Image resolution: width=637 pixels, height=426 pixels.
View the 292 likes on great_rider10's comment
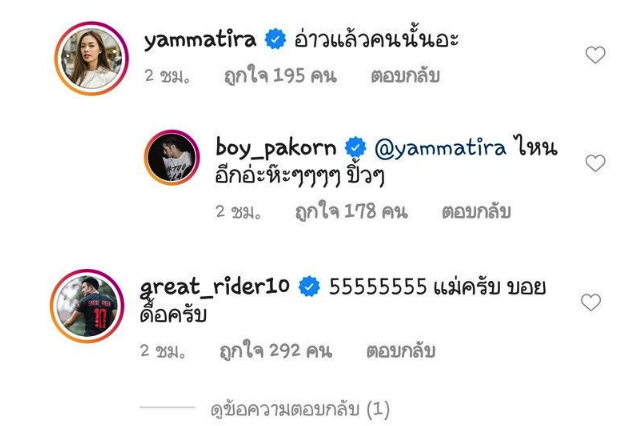(276, 351)
